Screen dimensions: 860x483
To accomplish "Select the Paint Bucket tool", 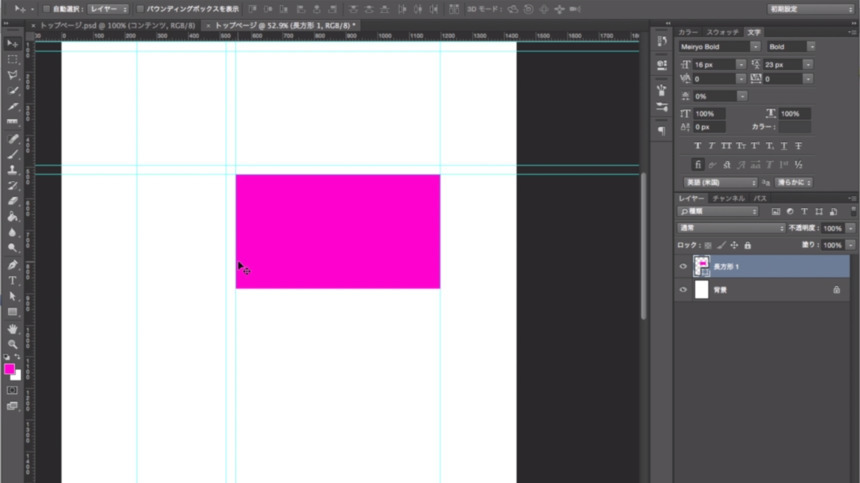I will point(12,217).
